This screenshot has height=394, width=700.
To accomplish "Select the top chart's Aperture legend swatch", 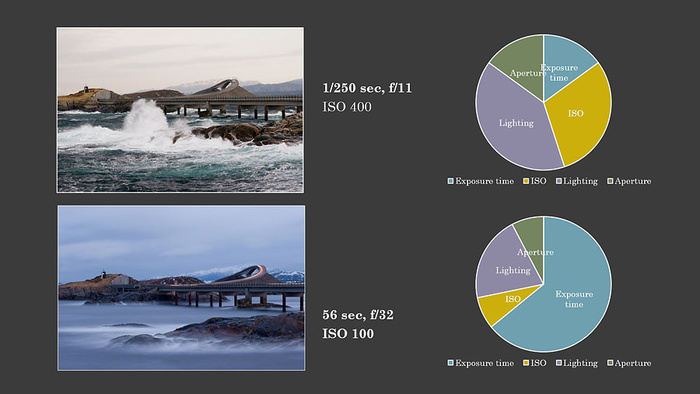I will point(610,181).
